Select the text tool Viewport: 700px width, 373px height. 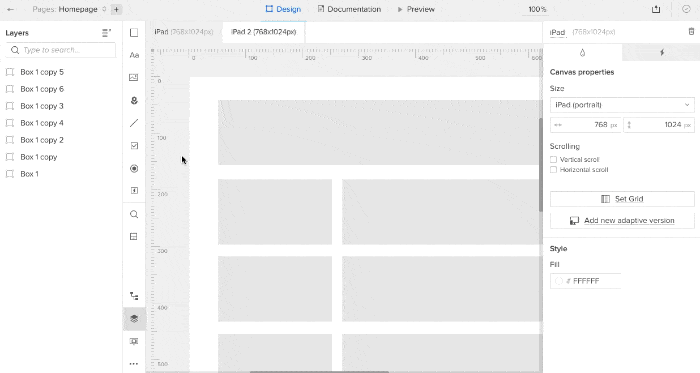pyautogui.click(x=134, y=55)
